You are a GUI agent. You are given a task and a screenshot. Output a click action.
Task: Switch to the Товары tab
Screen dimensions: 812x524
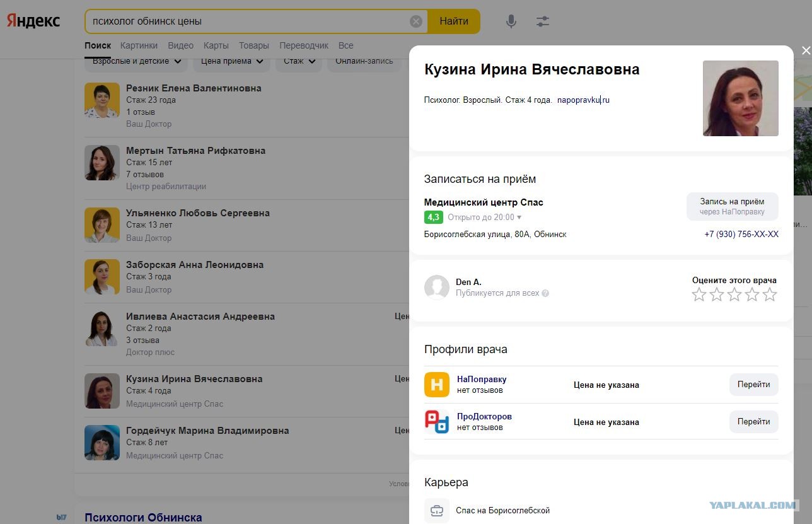click(x=254, y=45)
